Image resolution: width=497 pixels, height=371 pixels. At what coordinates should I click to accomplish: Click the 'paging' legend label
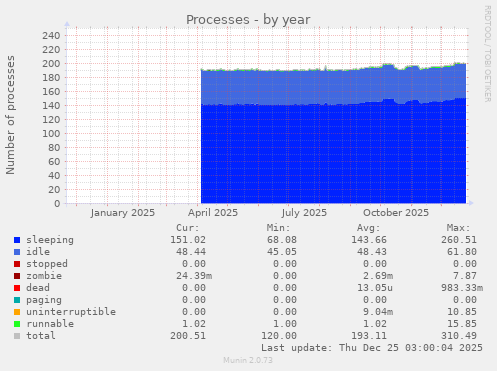44,300
